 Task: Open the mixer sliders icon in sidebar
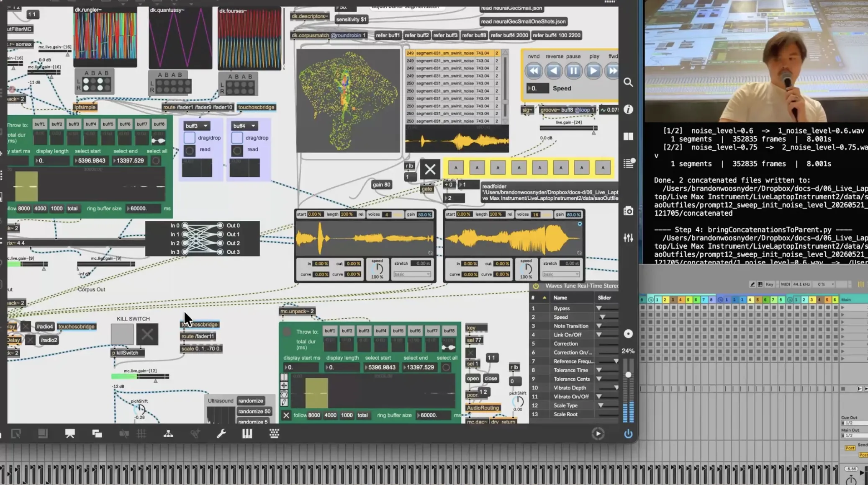pyautogui.click(x=628, y=238)
